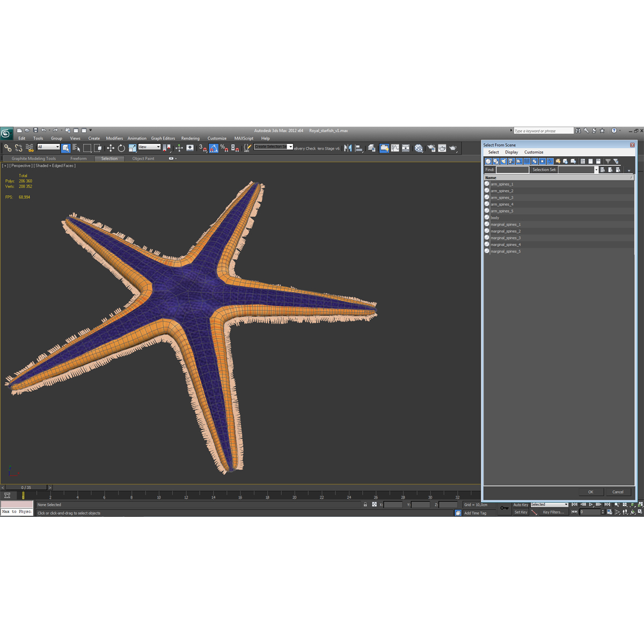Screen dimensions: 644x644
Task: Click the Select Object arrow icon
Action: click(x=67, y=149)
